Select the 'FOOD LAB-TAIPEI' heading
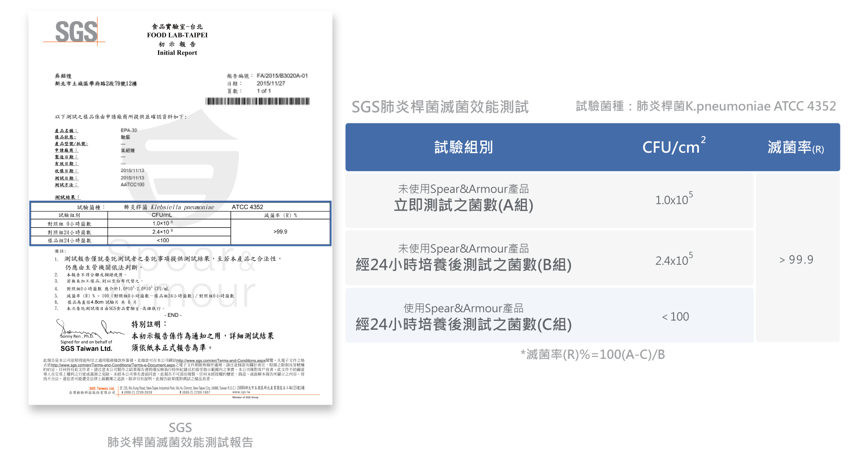This screenshot has width=868, height=461. pos(177,35)
